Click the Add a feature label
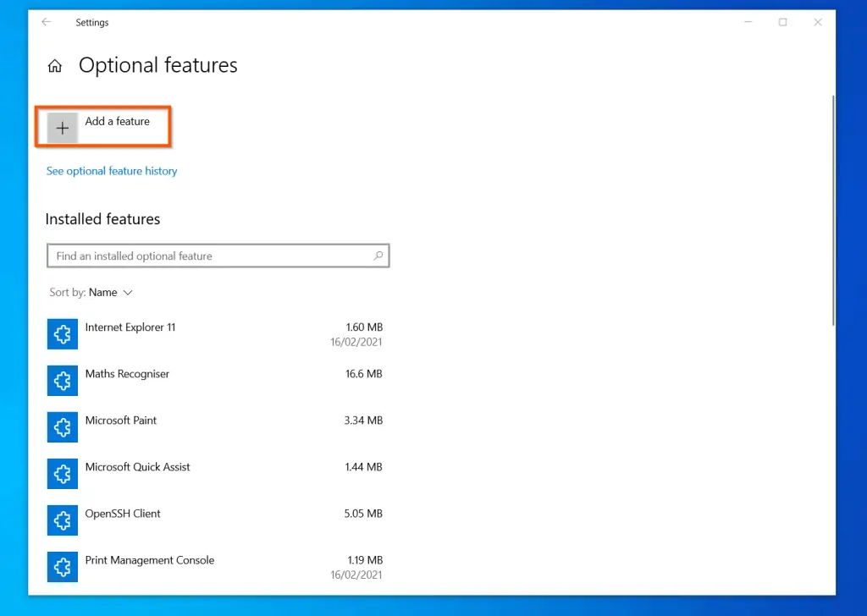This screenshot has height=616, width=867. (117, 122)
